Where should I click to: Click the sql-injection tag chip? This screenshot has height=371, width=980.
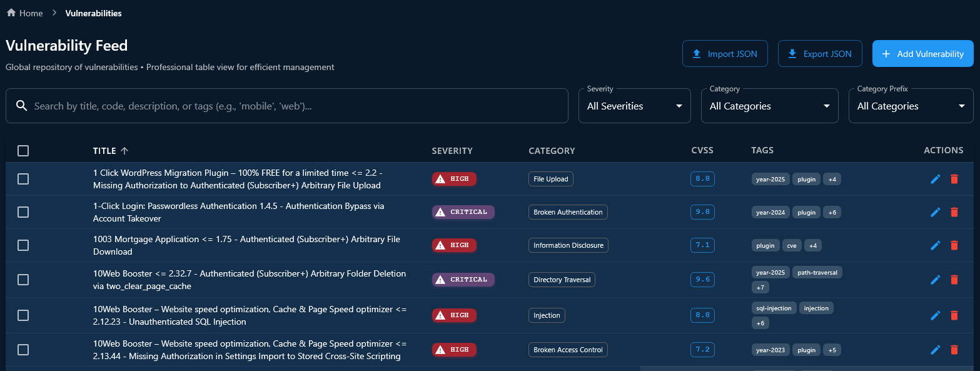[x=774, y=308]
